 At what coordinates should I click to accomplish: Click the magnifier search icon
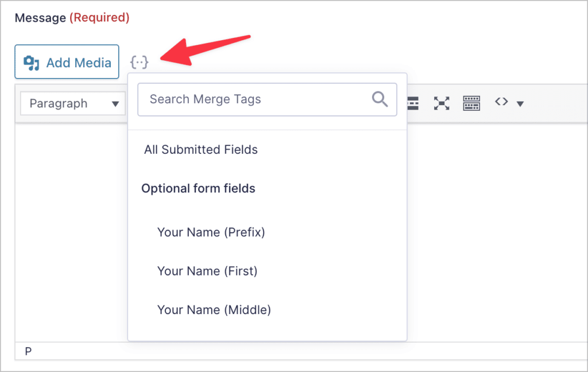coord(380,99)
